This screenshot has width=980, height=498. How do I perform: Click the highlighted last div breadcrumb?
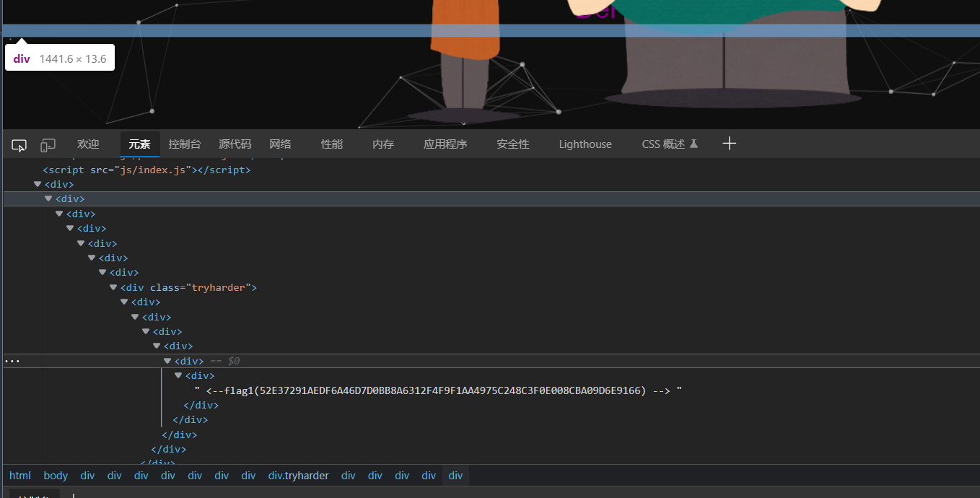coord(455,476)
